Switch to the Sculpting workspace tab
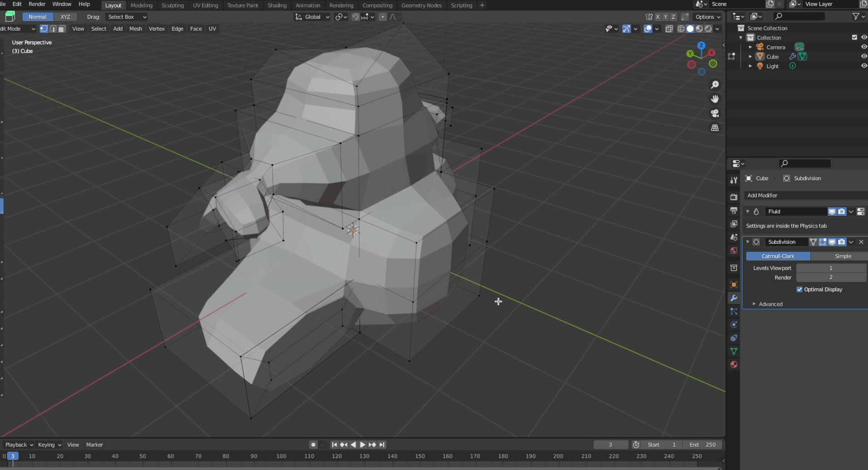The image size is (868, 470). click(172, 5)
